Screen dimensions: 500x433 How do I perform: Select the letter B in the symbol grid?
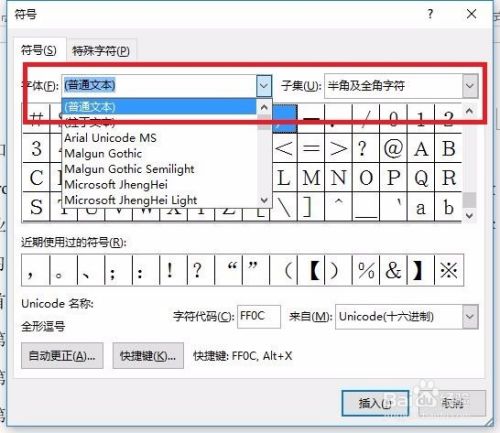[x=448, y=148]
